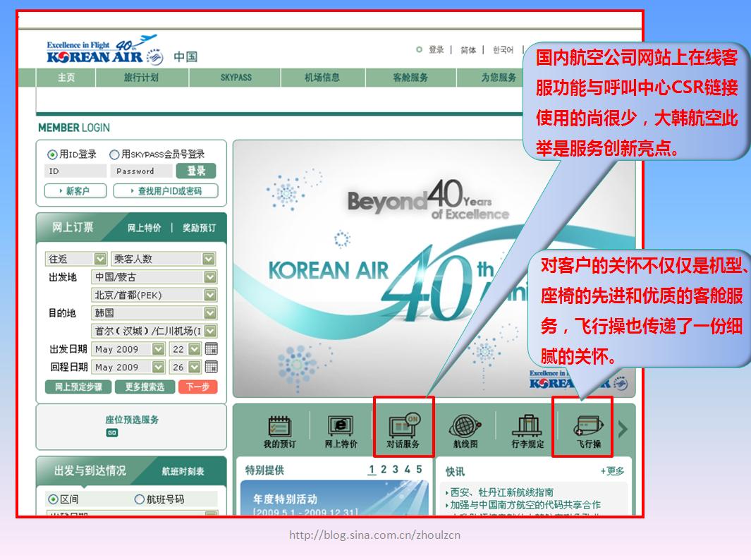
Task: Click 查找用户ID或密码 button
Action: point(166,190)
